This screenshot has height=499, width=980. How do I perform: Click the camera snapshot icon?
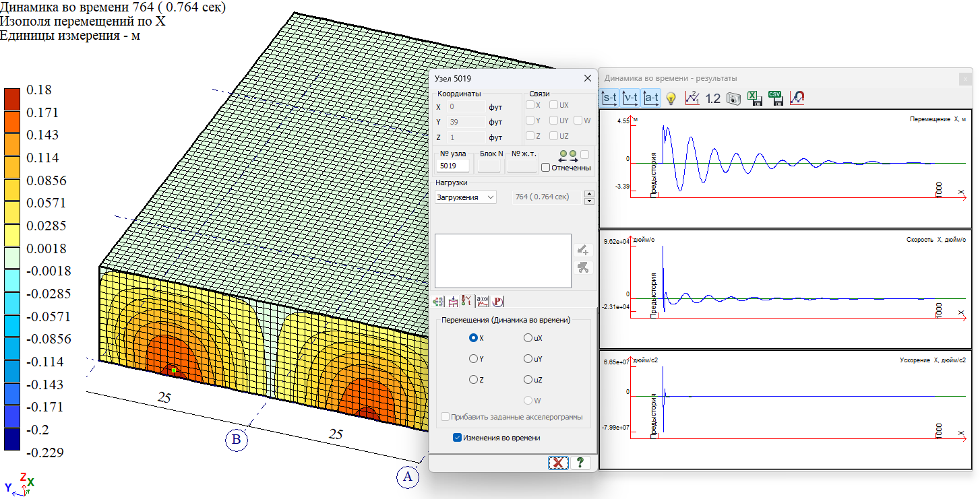click(733, 98)
